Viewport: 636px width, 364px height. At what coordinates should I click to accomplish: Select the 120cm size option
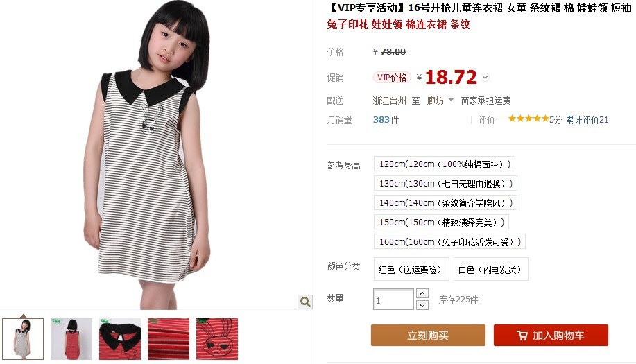[x=445, y=164]
